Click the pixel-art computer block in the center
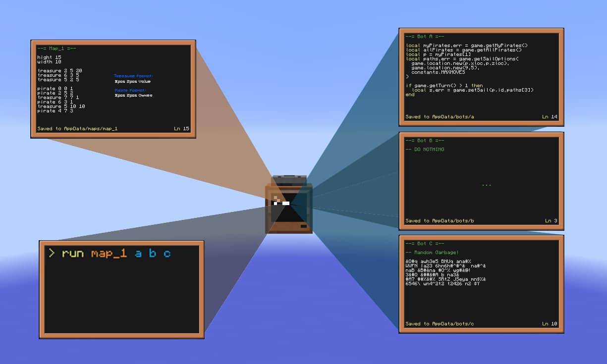The height and width of the screenshot is (364, 607). pyautogui.click(x=289, y=204)
